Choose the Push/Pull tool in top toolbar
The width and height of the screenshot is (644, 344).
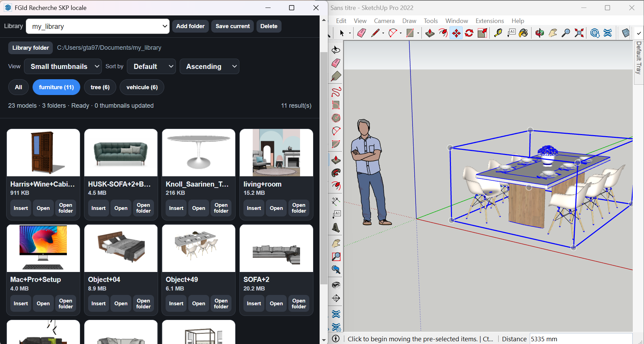click(430, 33)
